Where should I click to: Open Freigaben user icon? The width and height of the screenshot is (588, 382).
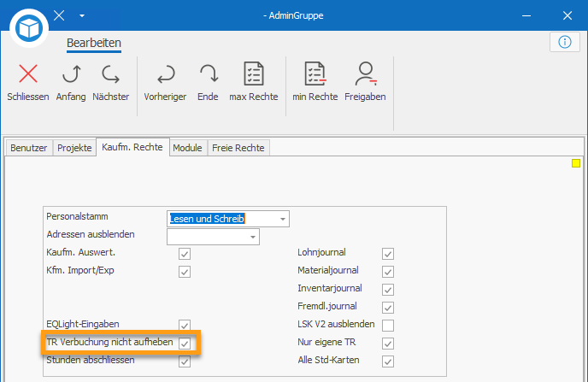(365, 73)
